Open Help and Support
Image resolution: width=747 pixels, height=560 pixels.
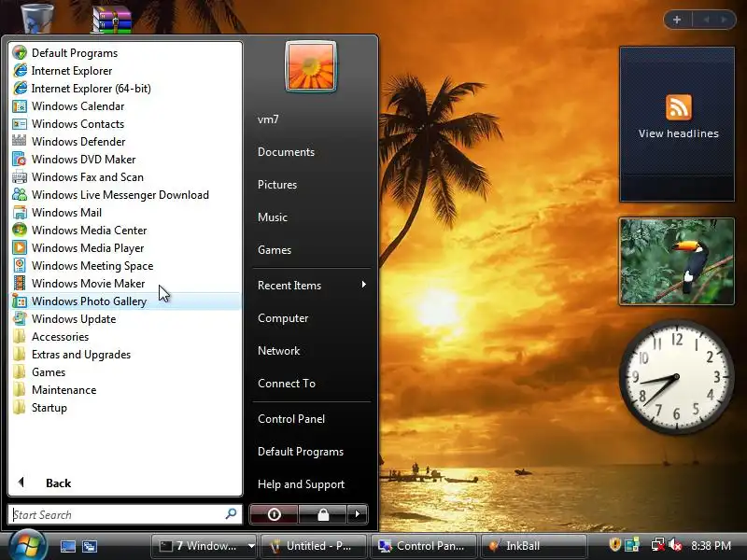[x=301, y=484]
